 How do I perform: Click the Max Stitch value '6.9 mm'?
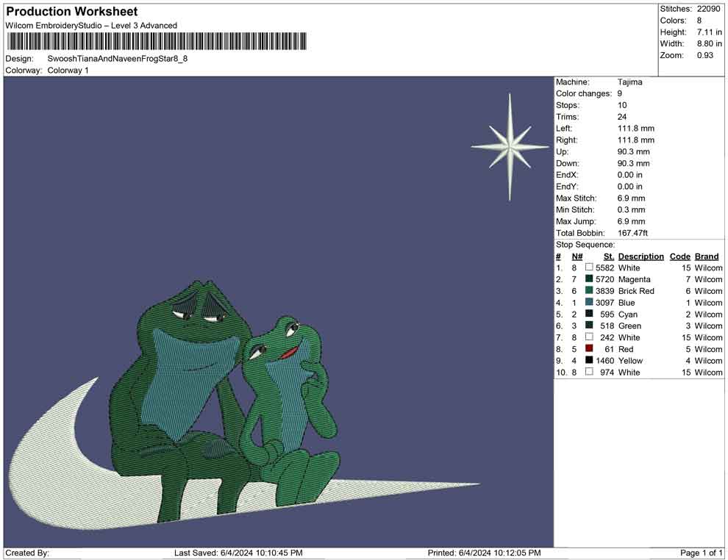[x=632, y=198]
